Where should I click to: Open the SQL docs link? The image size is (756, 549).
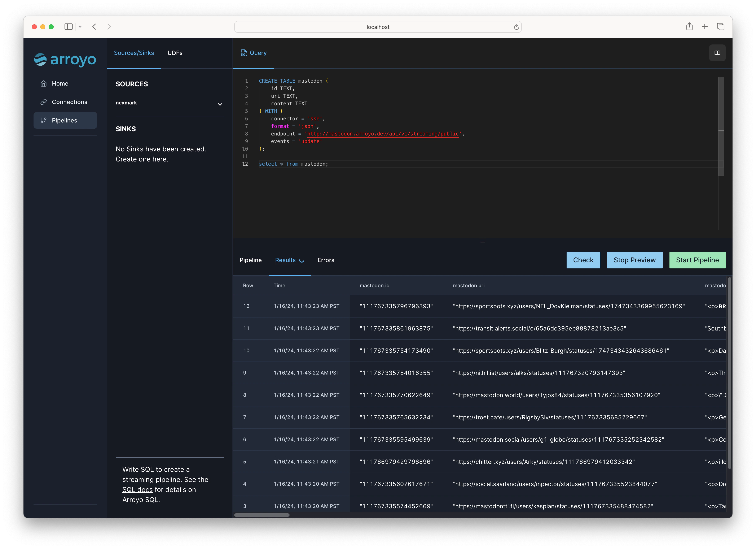tap(137, 490)
